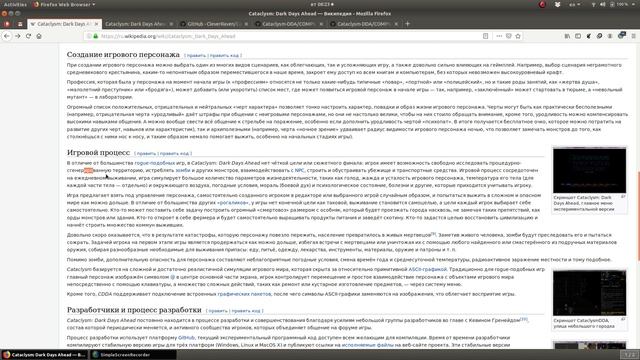Close the second Cataclysm: Dark Days Ahead tab
Viewport: 640px width, 360px height.
coord(171,24)
